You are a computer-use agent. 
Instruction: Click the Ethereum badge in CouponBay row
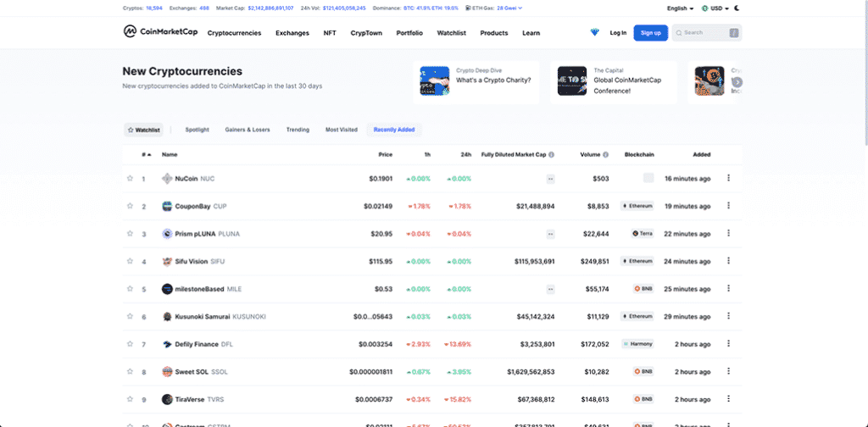pyautogui.click(x=637, y=206)
